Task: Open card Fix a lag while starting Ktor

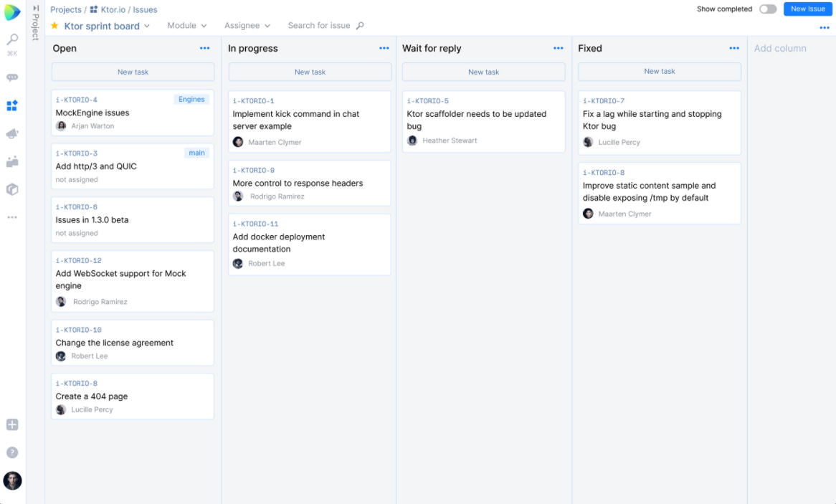Action: [660, 123]
